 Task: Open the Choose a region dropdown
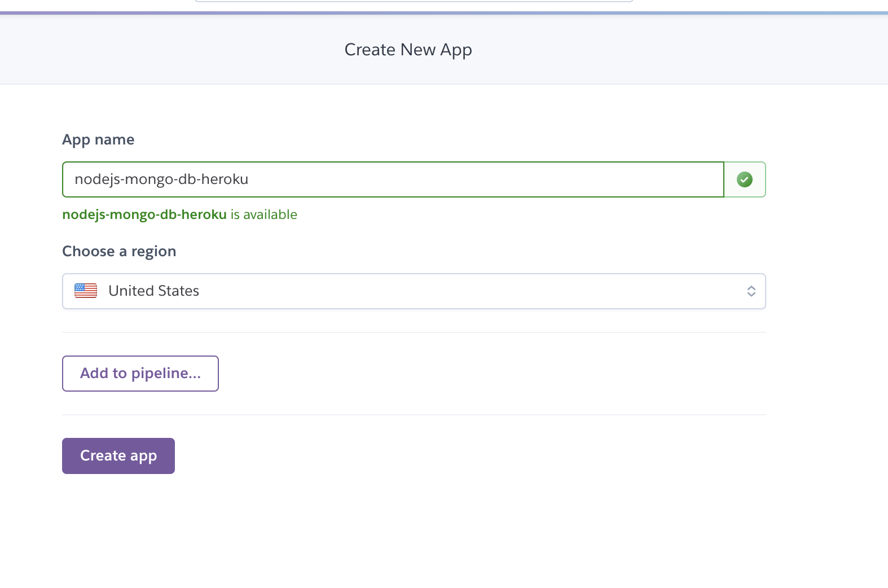click(414, 291)
